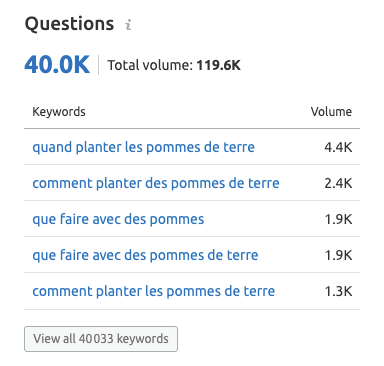Click the info icon beside Questions

(x=128, y=25)
